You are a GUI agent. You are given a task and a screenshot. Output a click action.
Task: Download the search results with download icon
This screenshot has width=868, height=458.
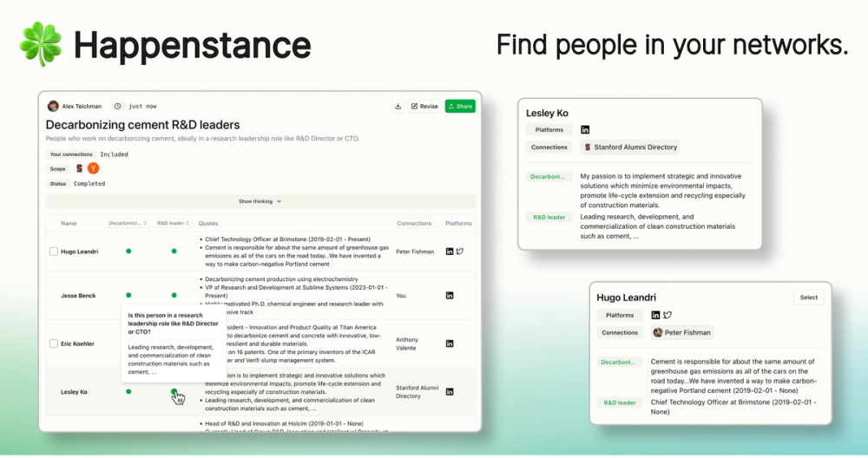(x=398, y=106)
